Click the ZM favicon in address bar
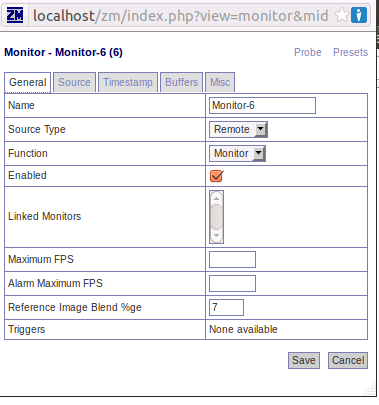379x405 pixels. click(x=15, y=15)
